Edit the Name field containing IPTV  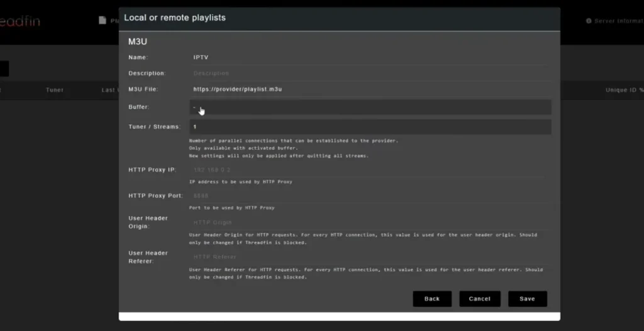click(x=369, y=57)
